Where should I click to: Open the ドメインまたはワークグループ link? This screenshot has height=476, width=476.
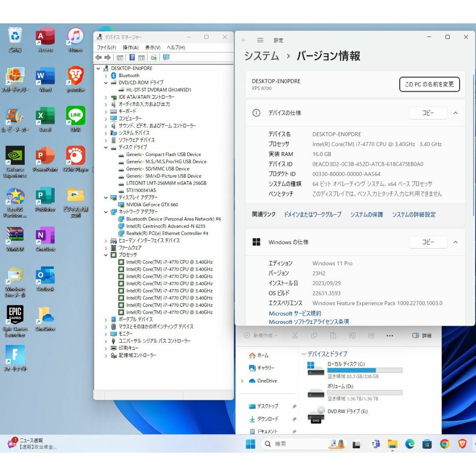[x=312, y=214]
